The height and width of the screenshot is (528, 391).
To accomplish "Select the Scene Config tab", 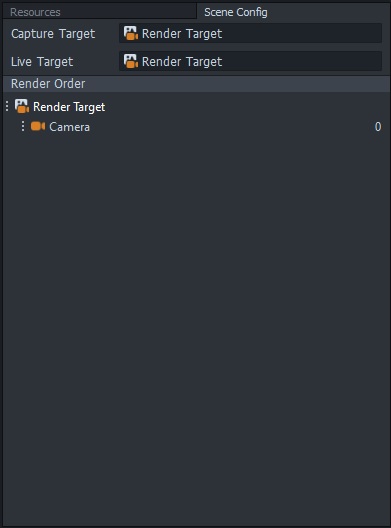I will coord(236,12).
